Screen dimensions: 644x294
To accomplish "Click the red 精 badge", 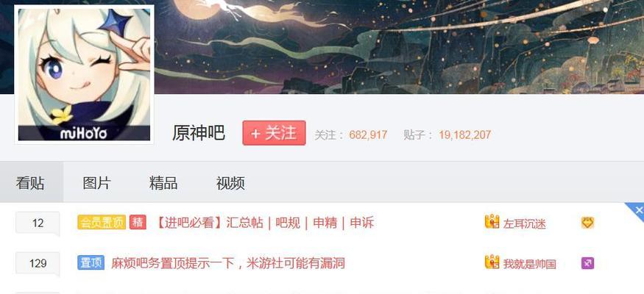I will [138, 222].
